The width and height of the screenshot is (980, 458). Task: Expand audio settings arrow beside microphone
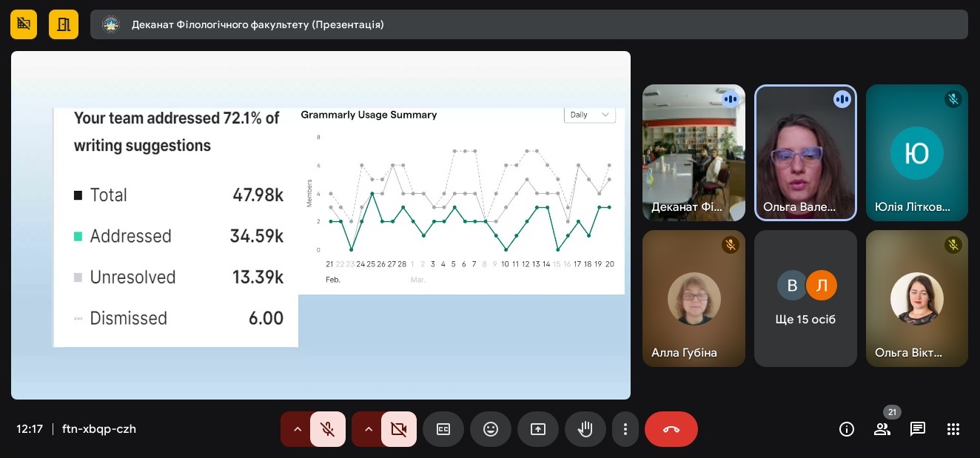[x=297, y=429]
